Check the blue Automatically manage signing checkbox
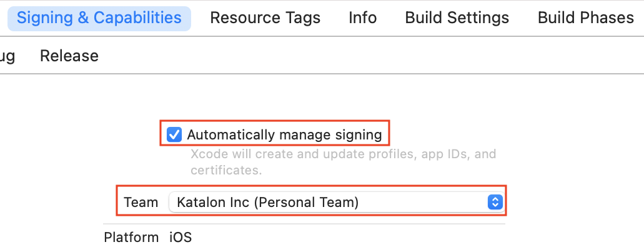The height and width of the screenshot is (252, 644). [175, 134]
